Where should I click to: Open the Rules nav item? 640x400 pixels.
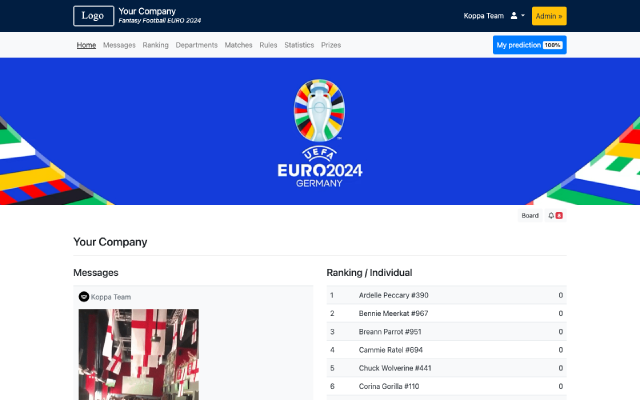(x=268, y=45)
